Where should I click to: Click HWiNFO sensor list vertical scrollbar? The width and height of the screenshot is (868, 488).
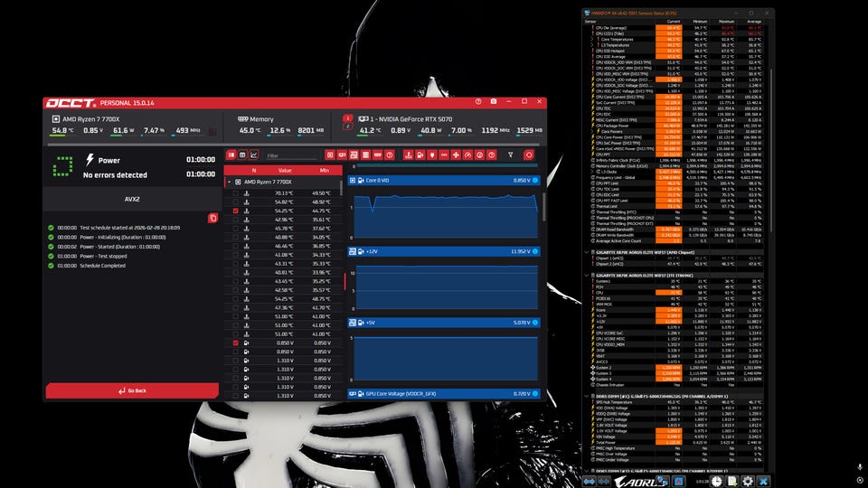coord(771,149)
